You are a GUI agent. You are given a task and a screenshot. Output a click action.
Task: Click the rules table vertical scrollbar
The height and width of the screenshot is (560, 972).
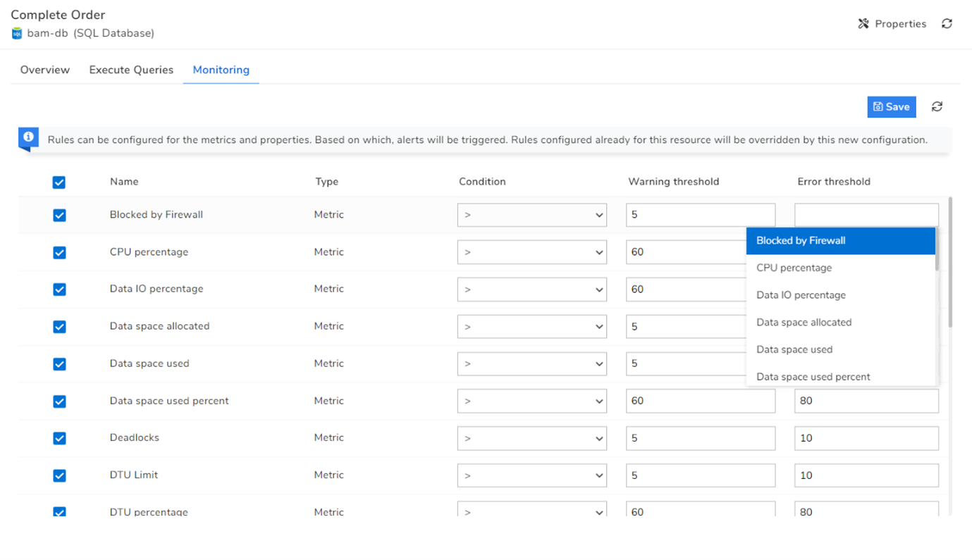click(x=950, y=261)
